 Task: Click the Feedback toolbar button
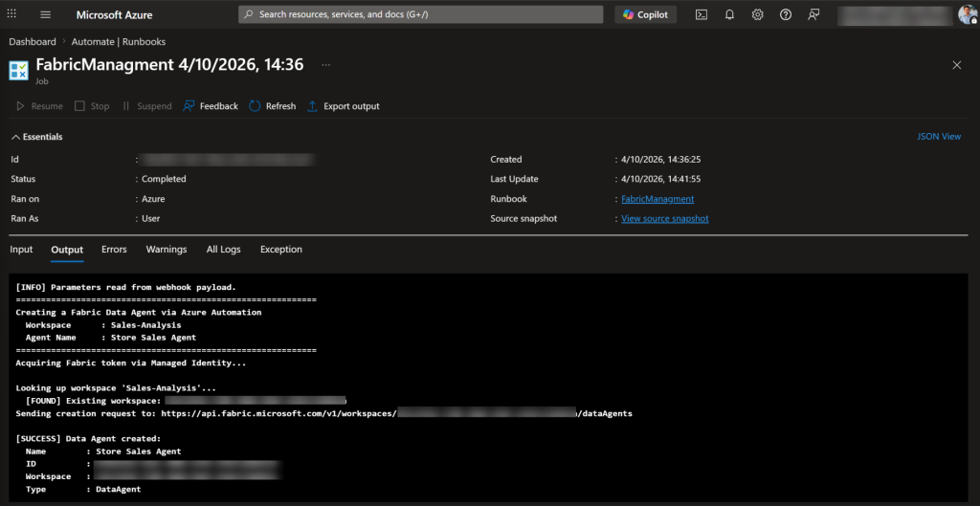click(211, 106)
